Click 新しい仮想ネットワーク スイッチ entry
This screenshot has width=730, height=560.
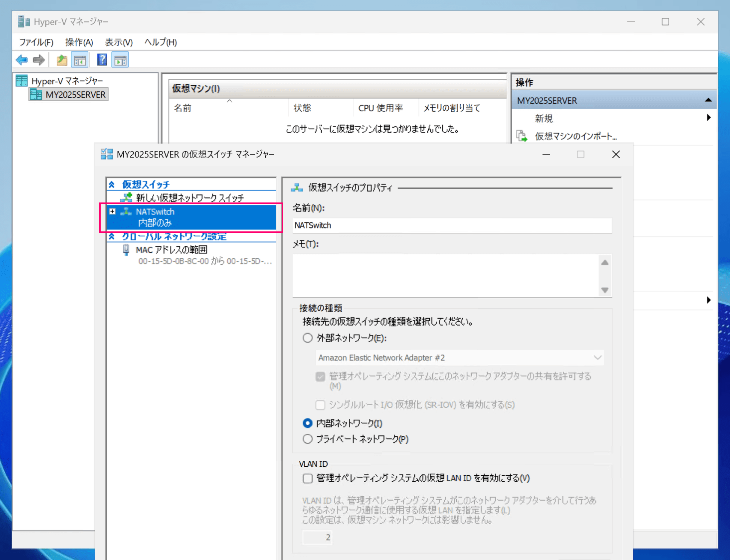189,197
